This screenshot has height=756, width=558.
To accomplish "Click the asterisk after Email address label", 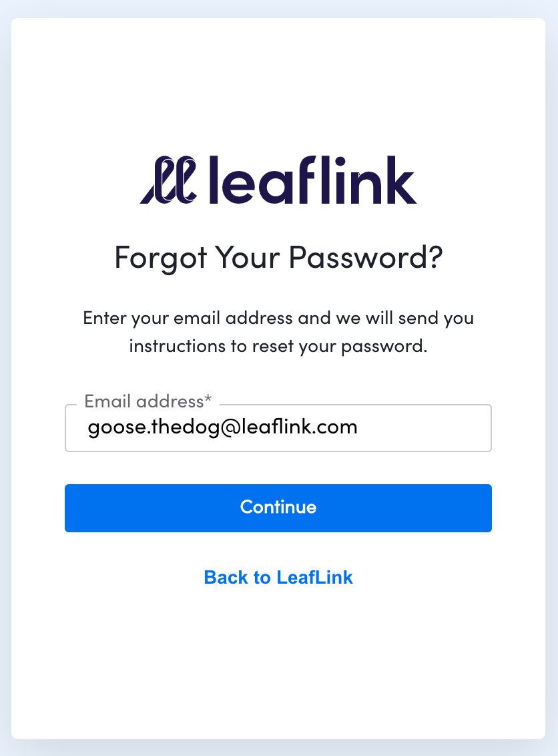I will 208,399.
